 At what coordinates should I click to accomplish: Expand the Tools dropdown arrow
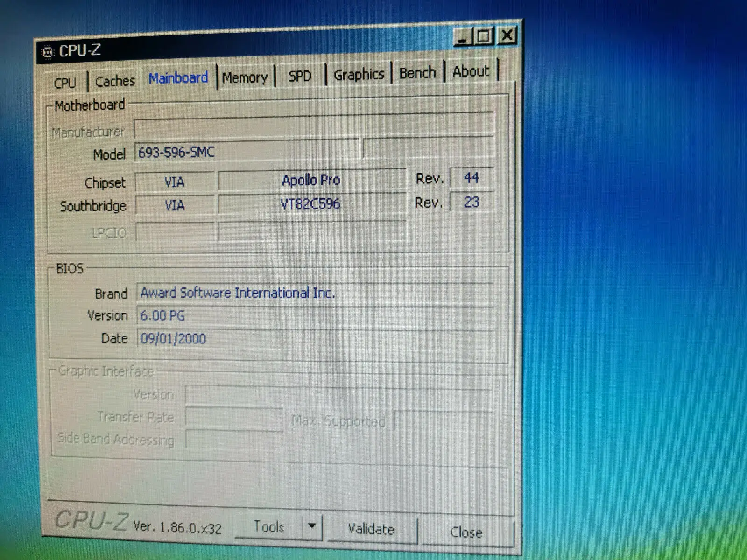click(312, 526)
